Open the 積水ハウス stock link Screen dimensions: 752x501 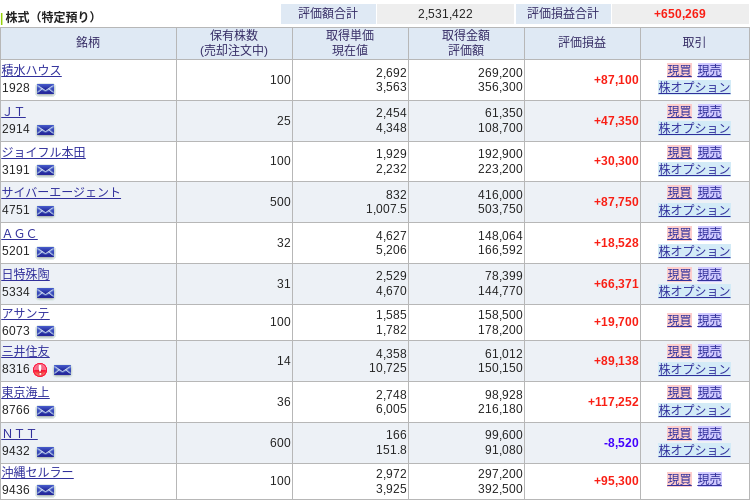32,70
